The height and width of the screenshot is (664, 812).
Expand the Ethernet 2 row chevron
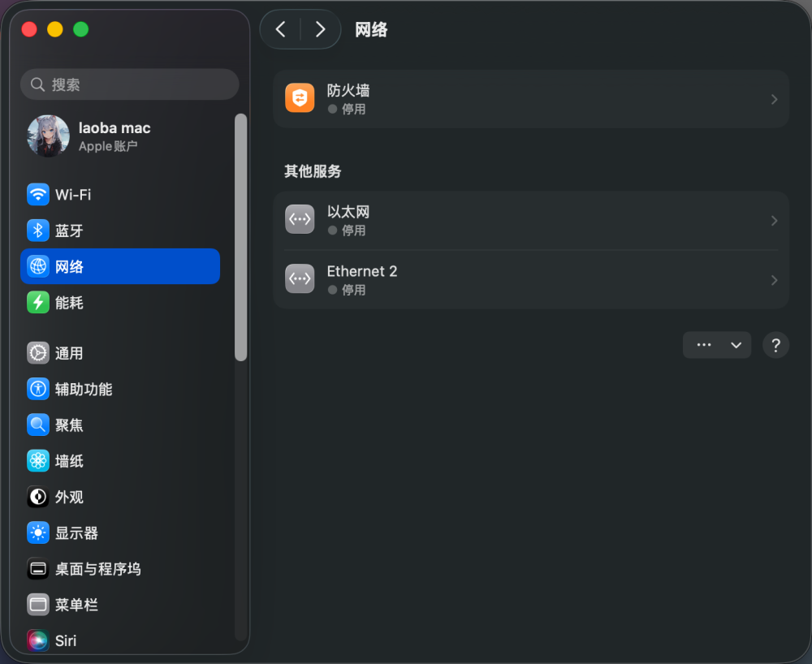(774, 281)
